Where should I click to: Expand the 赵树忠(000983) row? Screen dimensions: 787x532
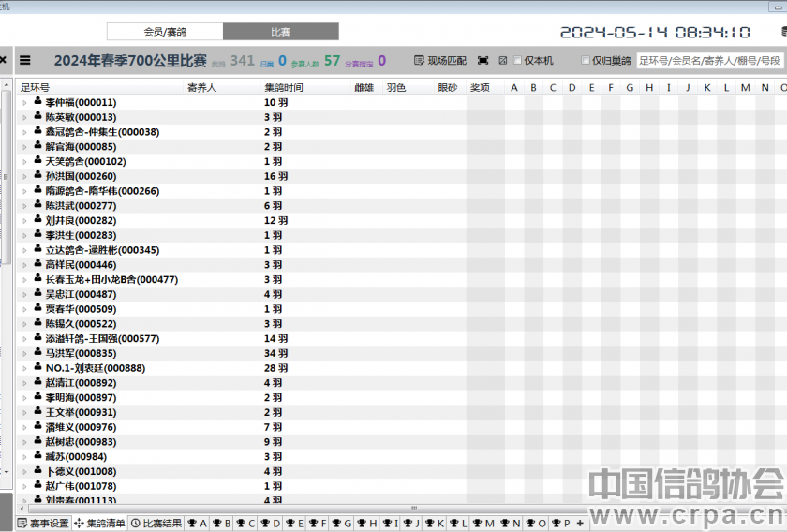point(24,442)
